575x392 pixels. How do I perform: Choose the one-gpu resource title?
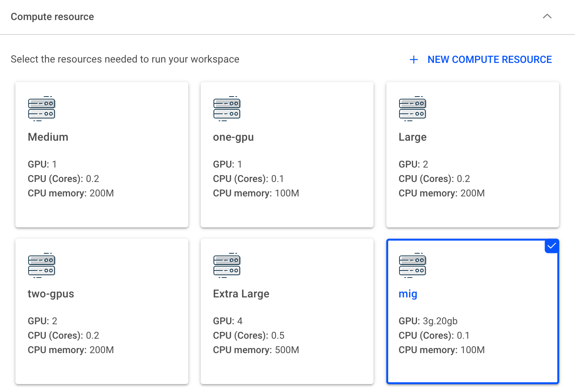tap(233, 137)
